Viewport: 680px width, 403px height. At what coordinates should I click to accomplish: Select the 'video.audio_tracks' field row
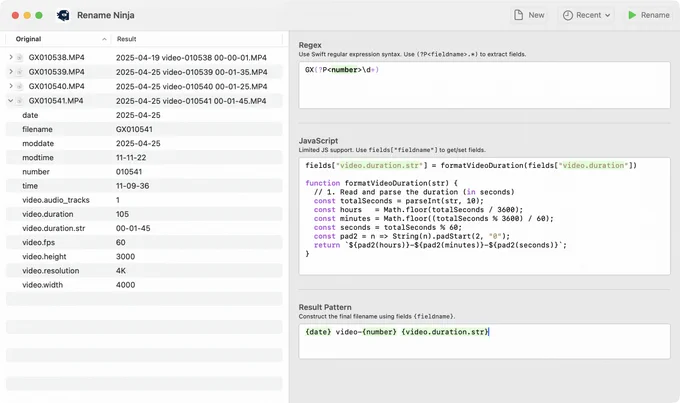pyautogui.click(x=144, y=200)
